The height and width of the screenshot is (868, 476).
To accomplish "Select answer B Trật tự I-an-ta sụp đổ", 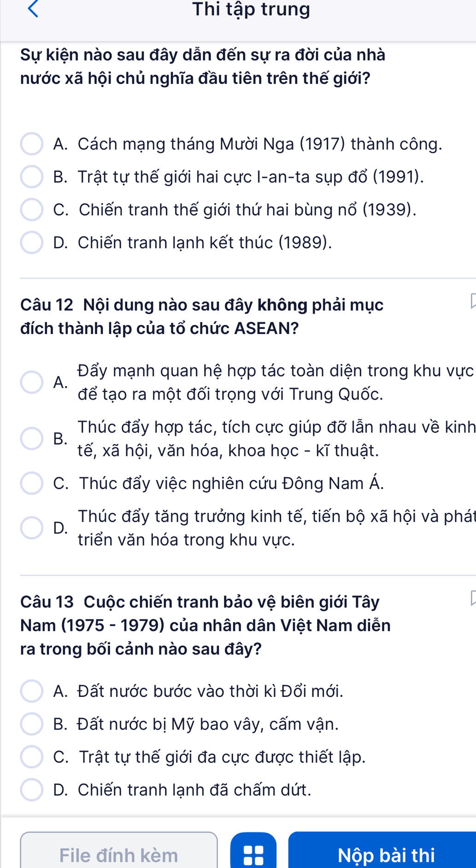I will (x=32, y=177).
